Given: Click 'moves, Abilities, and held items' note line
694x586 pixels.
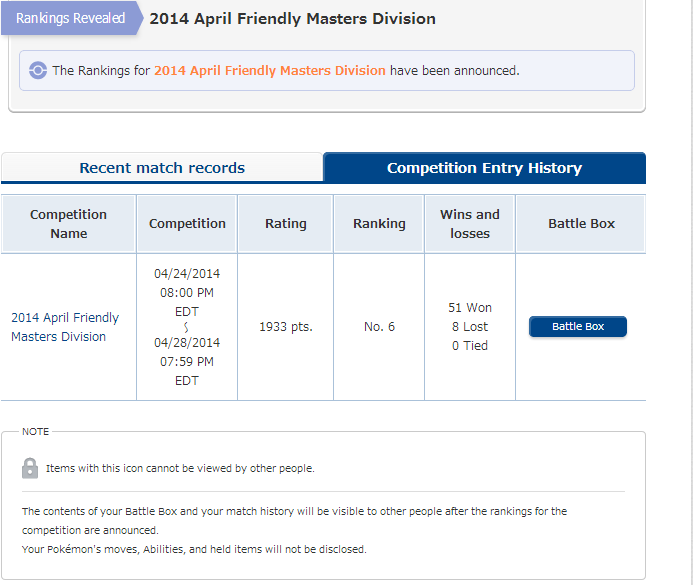Looking at the screenshot, I should coord(194,549).
